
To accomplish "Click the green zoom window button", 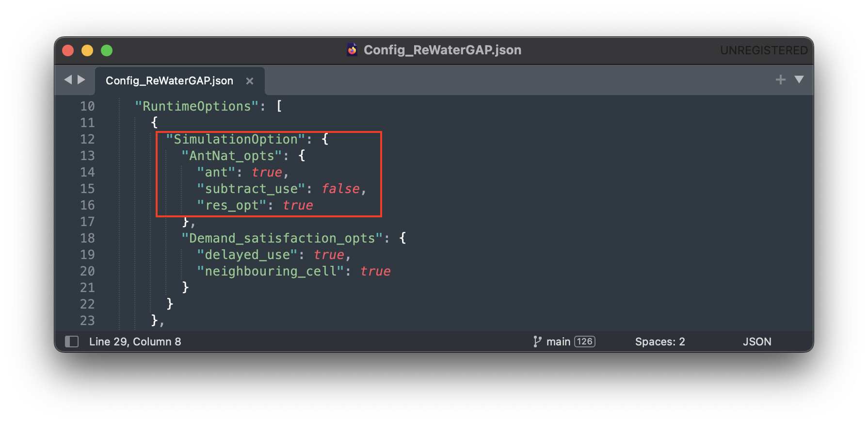I will tap(107, 50).
